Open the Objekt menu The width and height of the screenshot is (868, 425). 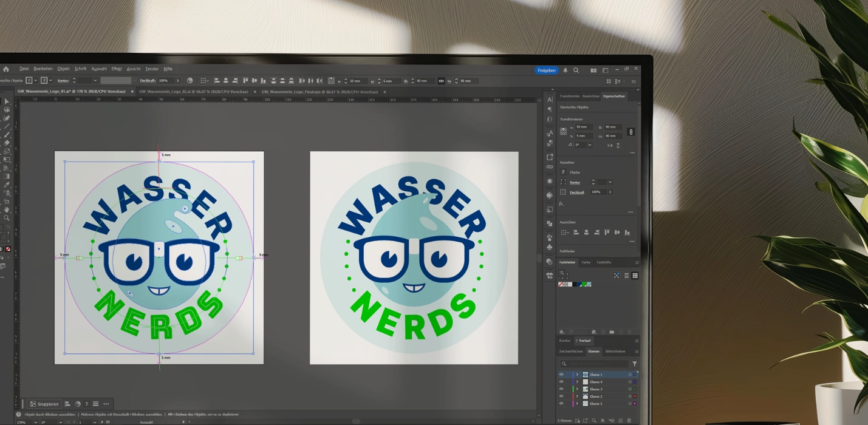coord(64,69)
